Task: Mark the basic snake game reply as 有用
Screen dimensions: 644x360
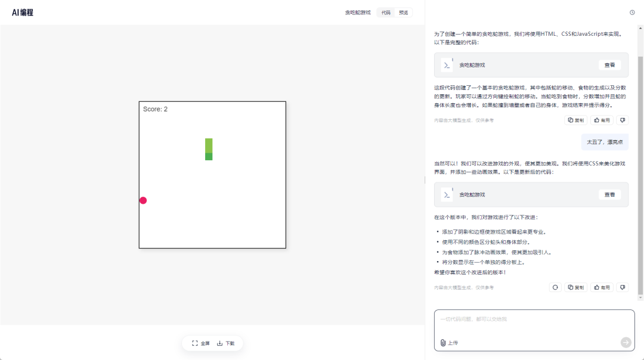Action: [602, 120]
